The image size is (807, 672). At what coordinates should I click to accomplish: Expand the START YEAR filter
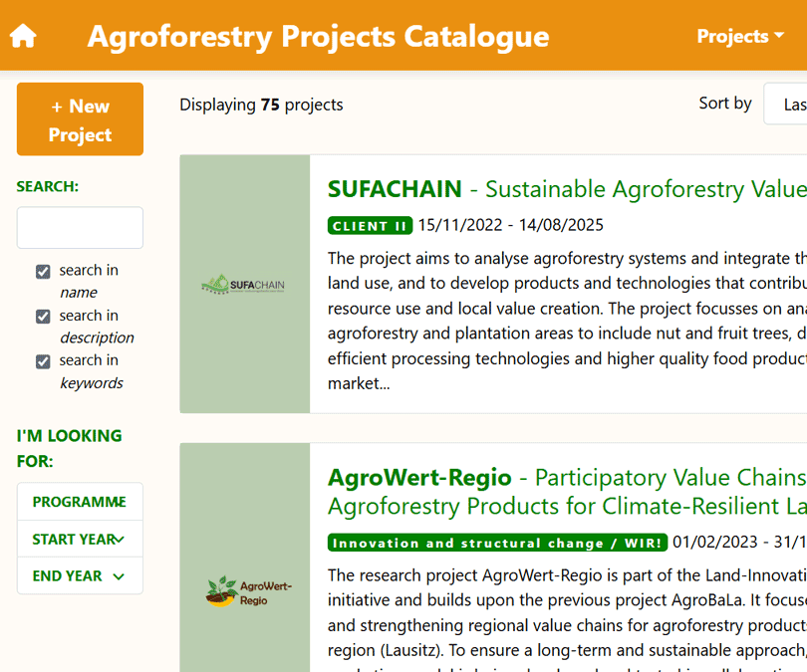point(80,539)
